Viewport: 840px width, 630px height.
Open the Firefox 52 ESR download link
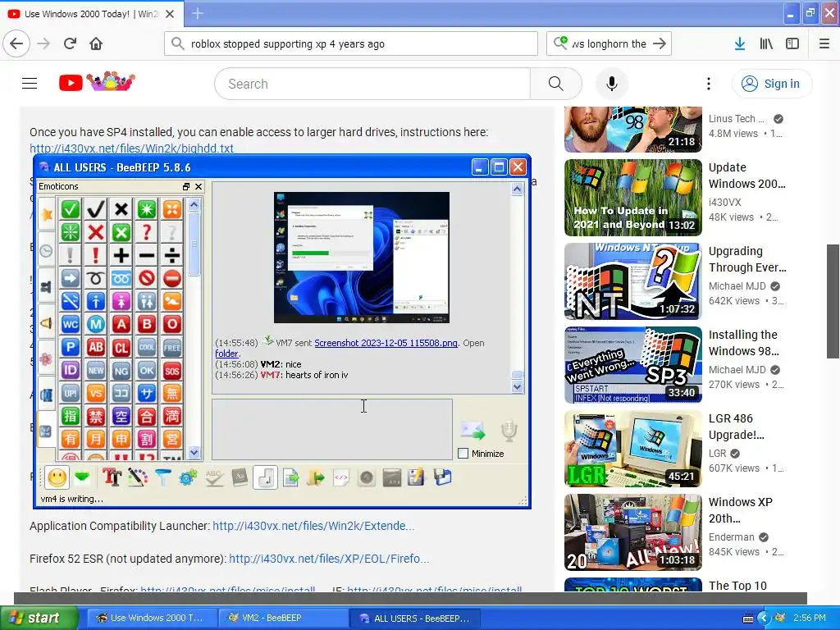[x=329, y=559]
